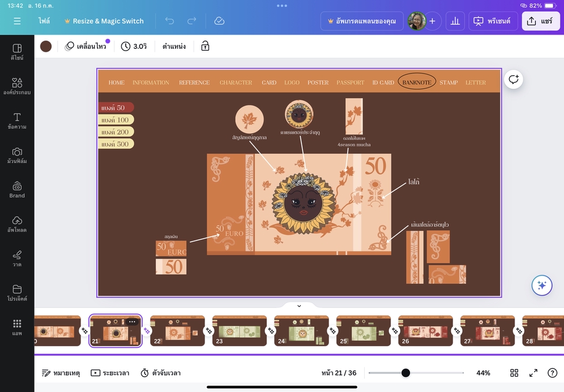Select the page 26 thumbnail
This screenshot has width=564, height=392.
425,331
